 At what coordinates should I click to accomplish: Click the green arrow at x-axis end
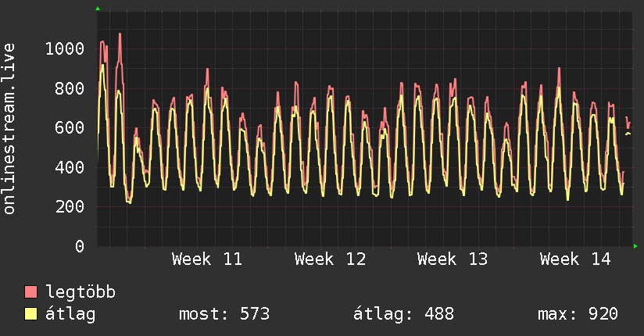click(x=635, y=246)
